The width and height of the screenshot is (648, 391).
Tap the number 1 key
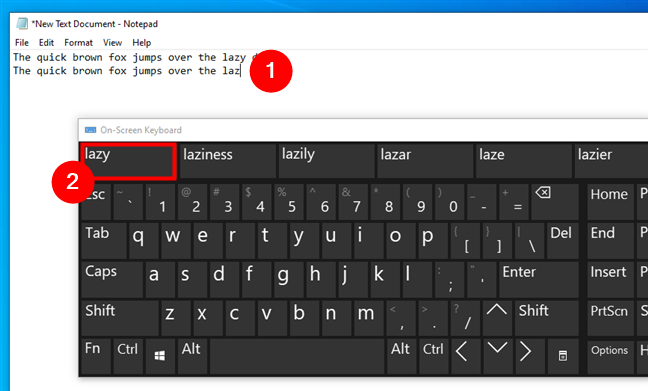coord(160,201)
